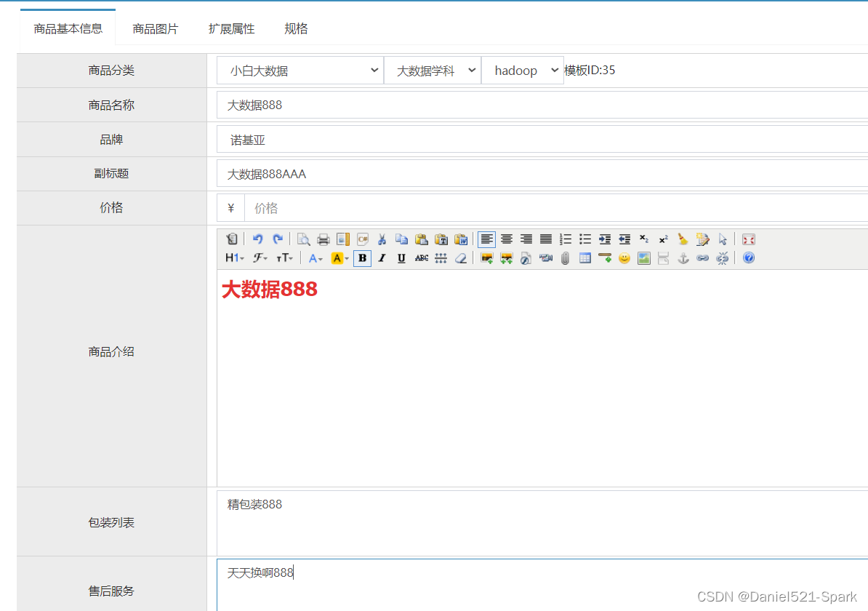868x611 pixels.
Task: Increase indent in editor
Action: point(605,239)
